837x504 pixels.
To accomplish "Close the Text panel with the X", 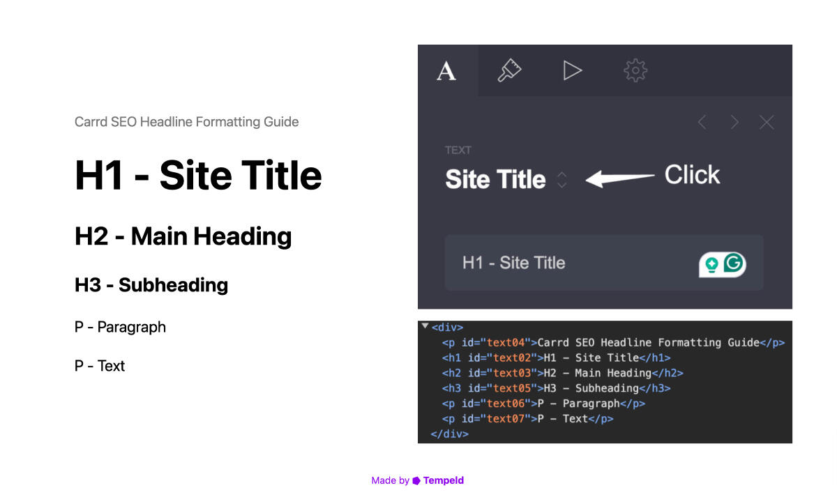I will 766,122.
